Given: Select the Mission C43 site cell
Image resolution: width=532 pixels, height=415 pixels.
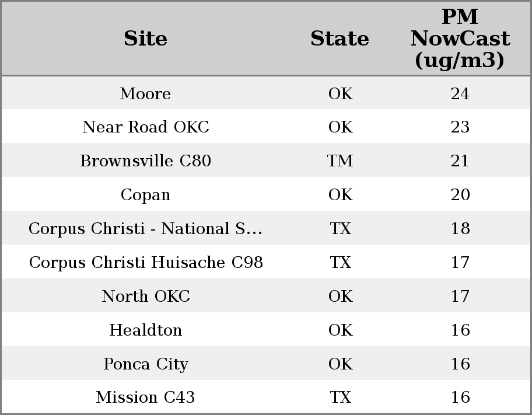Looking at the screenshot, I should 145,397.
